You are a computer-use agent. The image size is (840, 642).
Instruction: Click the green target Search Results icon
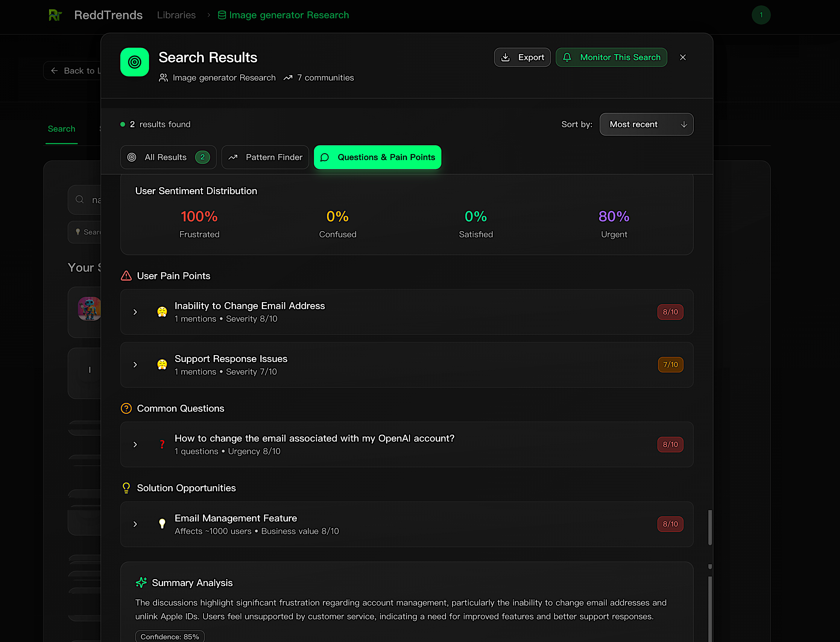pos(135,62)
